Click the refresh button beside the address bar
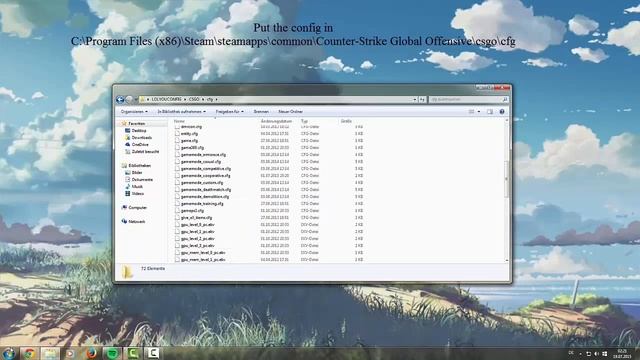Viewport: 640px width, 360px height. point(422,99)
